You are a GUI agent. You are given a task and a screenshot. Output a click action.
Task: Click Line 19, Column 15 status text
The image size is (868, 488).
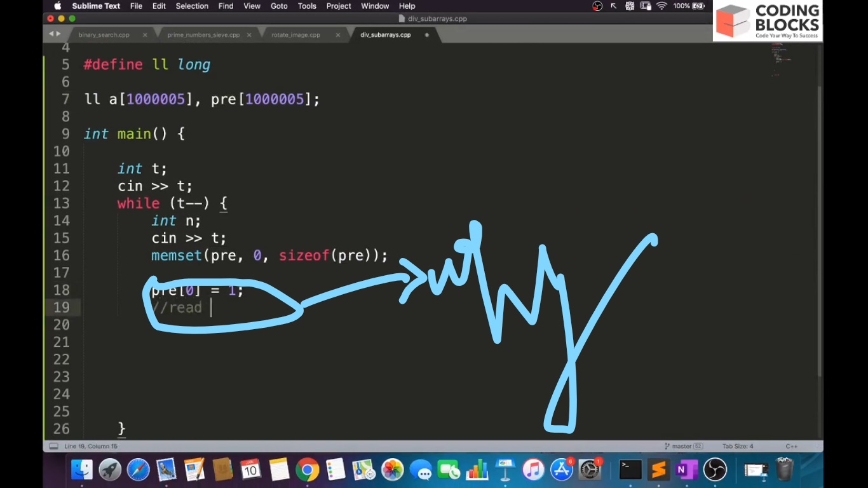(91, 446)
